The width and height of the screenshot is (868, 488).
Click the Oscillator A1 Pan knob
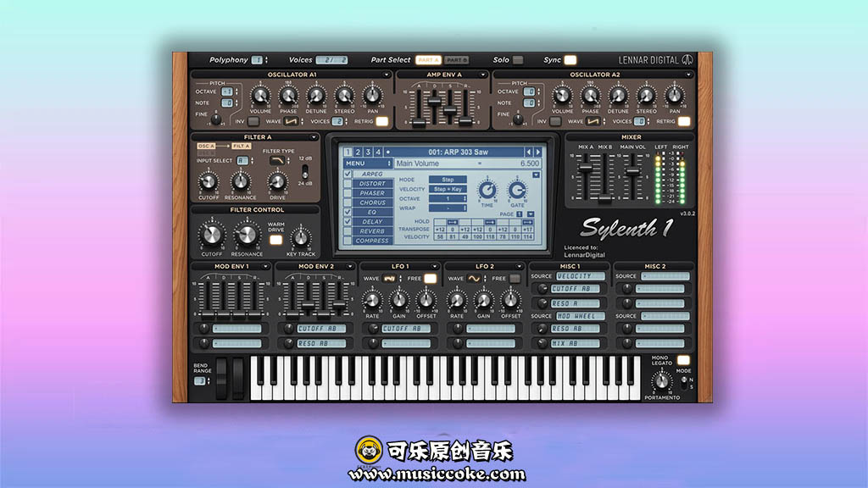point(372,96)
